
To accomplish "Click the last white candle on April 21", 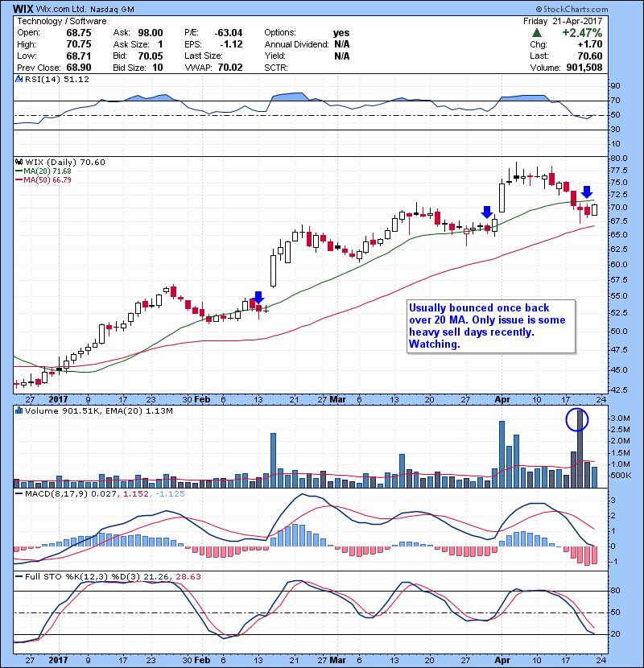I will coord(595,209).
